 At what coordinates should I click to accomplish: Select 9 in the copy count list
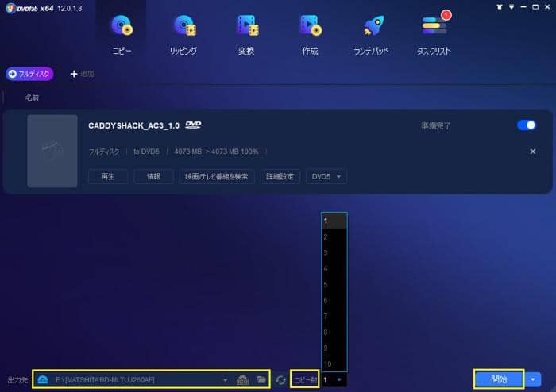(x=334, y=348)
